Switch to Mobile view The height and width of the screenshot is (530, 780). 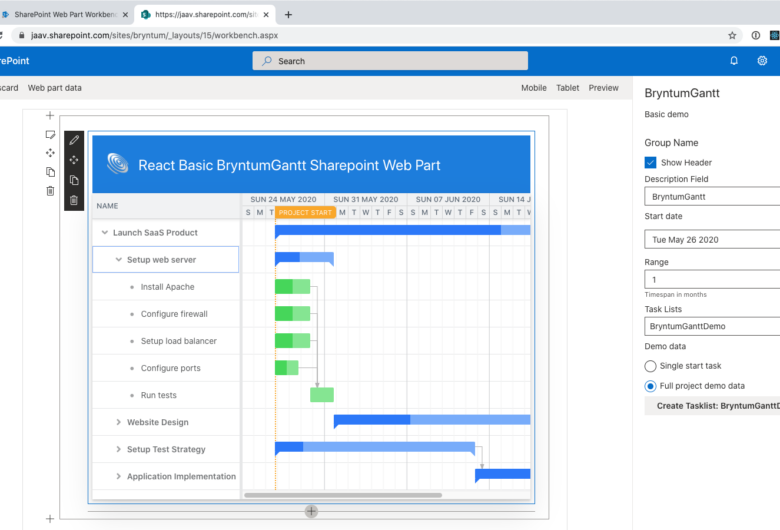(534, 88)
